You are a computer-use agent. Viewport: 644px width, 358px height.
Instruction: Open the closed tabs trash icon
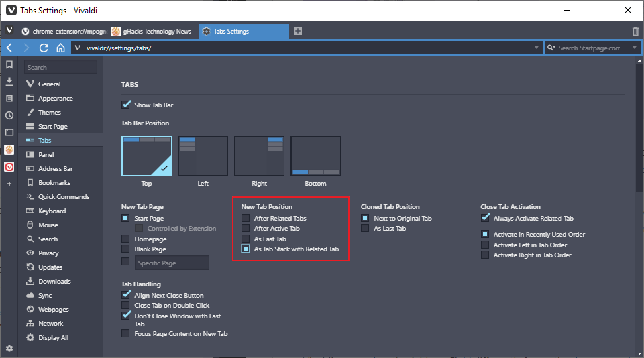635,32
